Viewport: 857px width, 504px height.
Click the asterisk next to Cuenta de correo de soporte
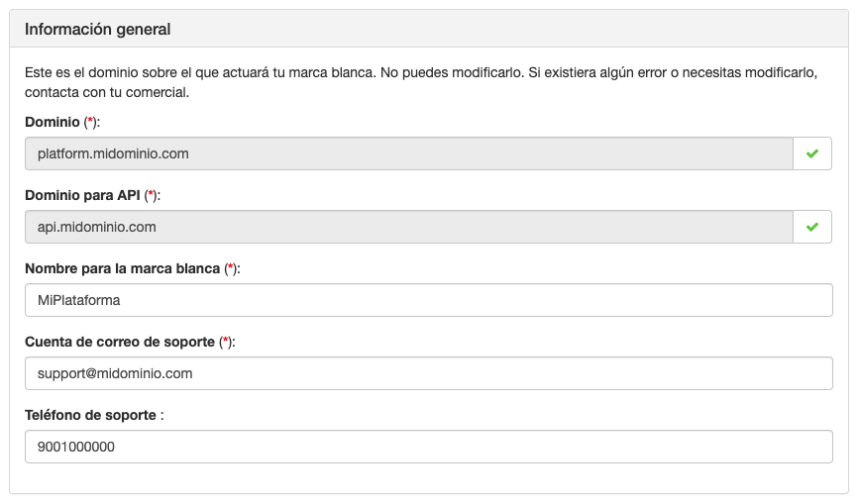pos(226,342)
